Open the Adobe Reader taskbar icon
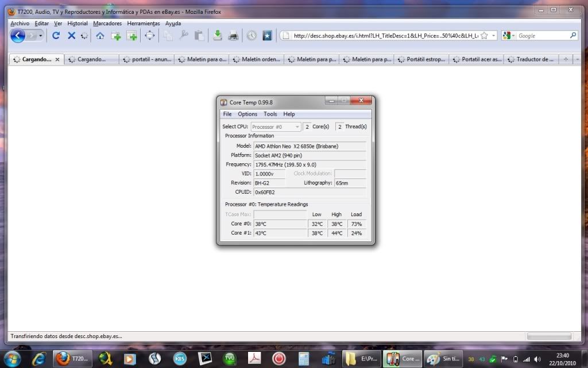The height and width of the screenshot is (368, 588). [254, 359]
